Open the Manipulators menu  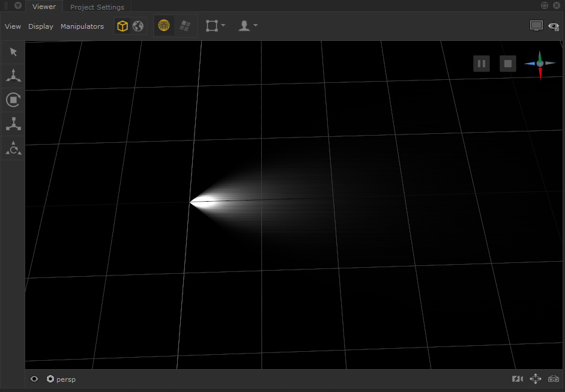tap(82, 26)
